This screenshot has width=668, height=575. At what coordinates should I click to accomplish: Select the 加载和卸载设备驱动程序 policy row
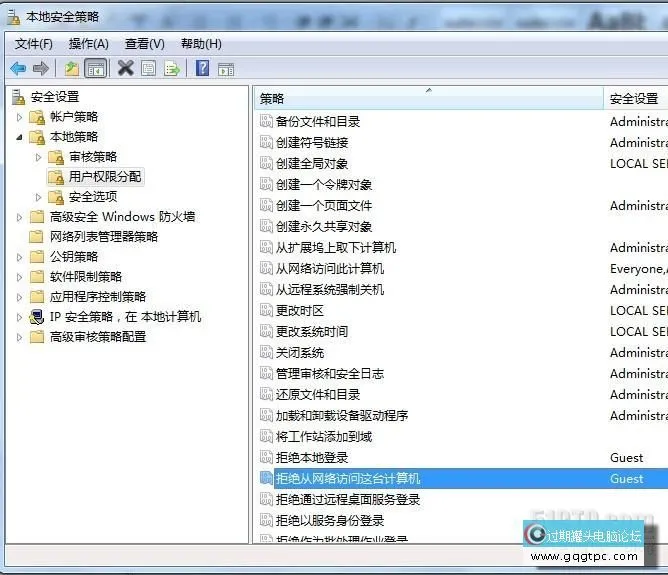click(x=461, y=415)
